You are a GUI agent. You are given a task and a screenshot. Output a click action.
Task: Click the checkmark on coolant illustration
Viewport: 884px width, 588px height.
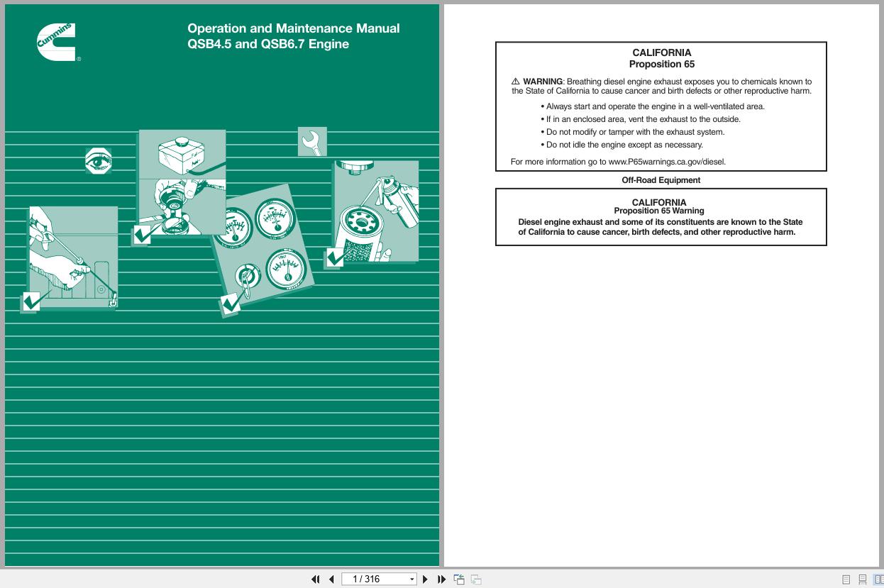(x=142, y=235)
